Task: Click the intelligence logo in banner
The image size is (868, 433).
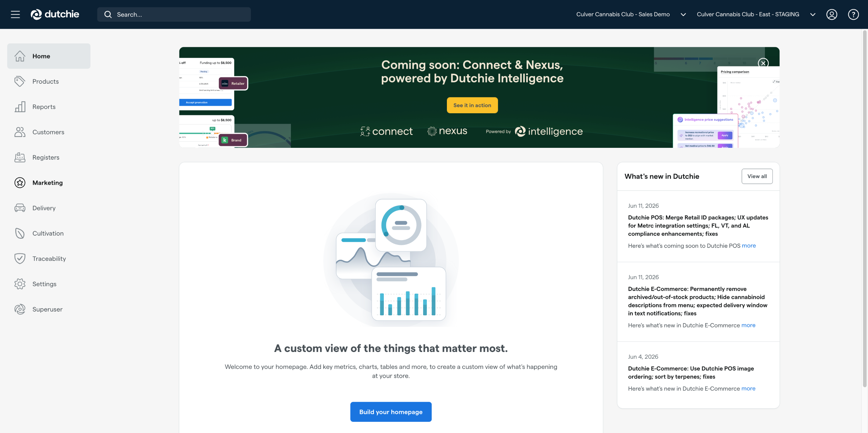Action: tap(549, 131)
